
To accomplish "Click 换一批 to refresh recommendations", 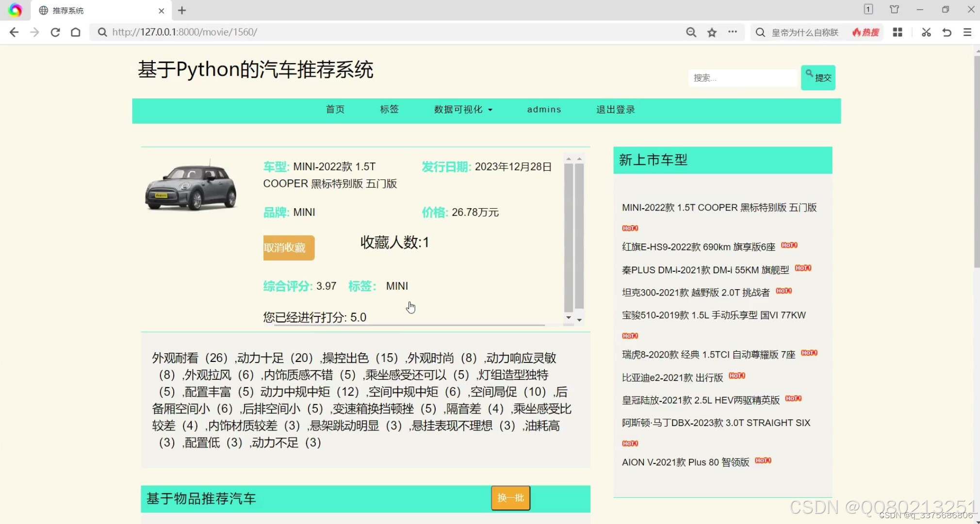I will [x=510, y=498].
